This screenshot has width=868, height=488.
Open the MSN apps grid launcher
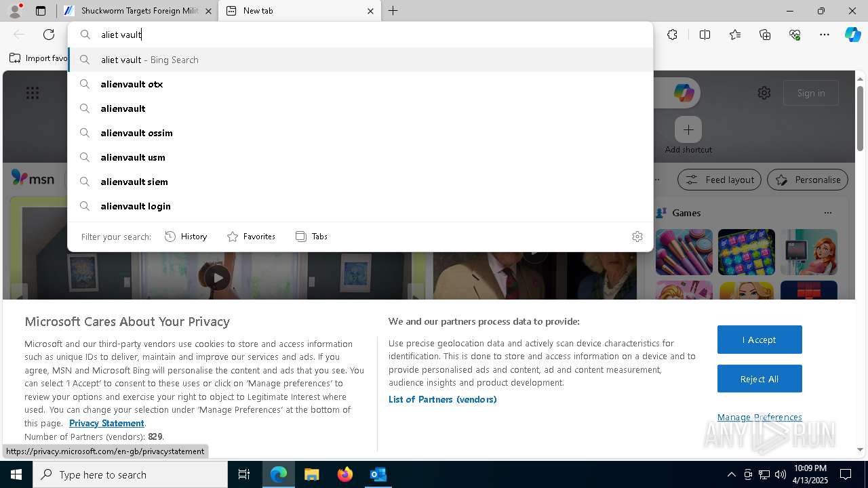tap(33, 93)
